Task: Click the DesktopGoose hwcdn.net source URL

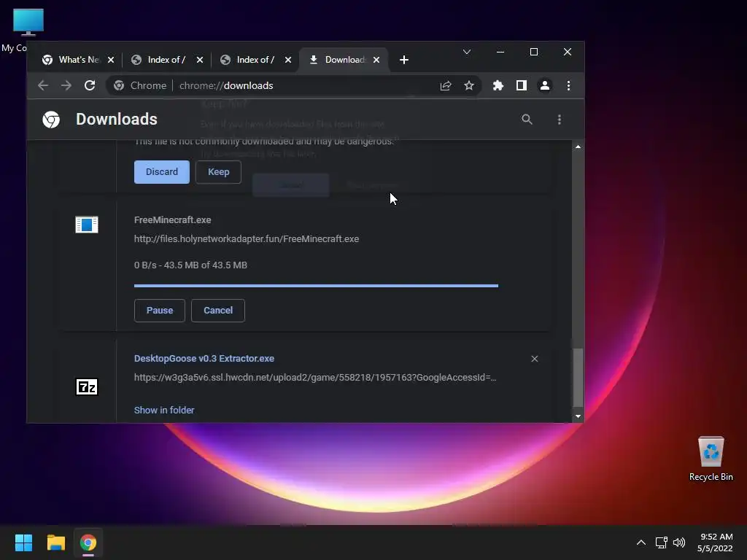Action: pyautogui.click(x=315, y=378)
